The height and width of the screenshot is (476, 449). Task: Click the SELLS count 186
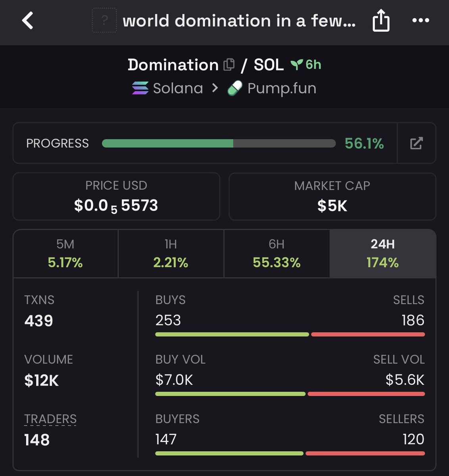click(413, 320)
